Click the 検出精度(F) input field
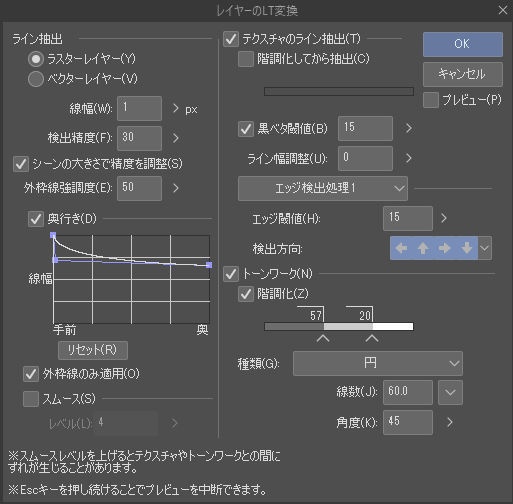 click(139, 138)
